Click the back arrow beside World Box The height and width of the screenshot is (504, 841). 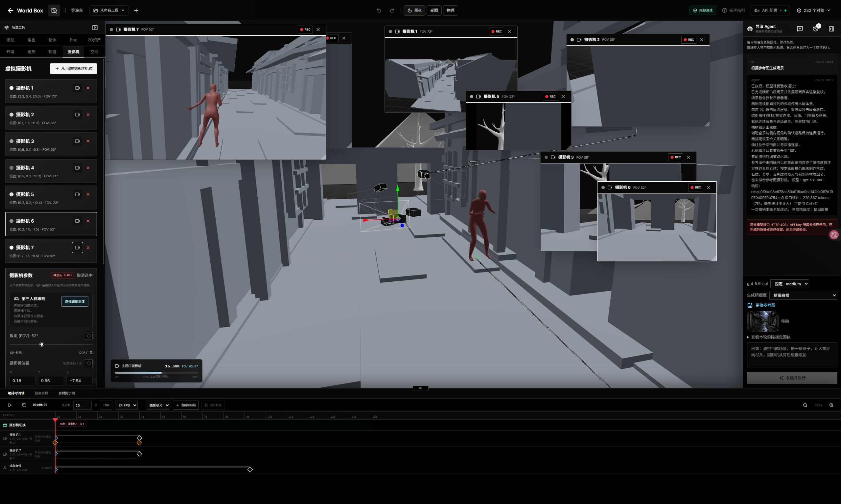[x=11, y=11]
